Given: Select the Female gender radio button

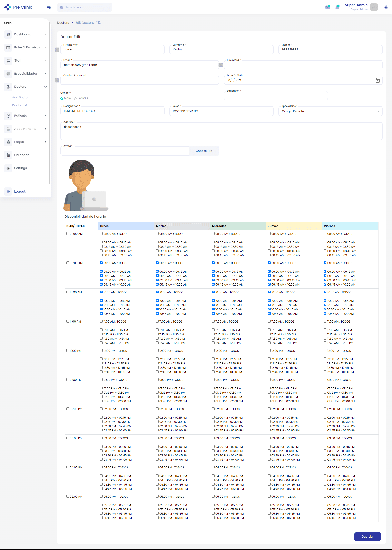Looking at the screenshot, I should pyautogui.click(x=75, y=99).
